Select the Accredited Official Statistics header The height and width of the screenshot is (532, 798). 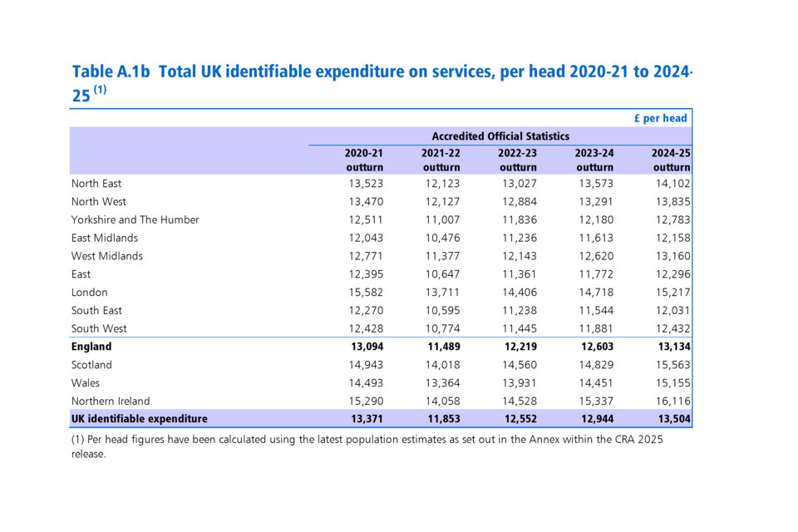500,136
